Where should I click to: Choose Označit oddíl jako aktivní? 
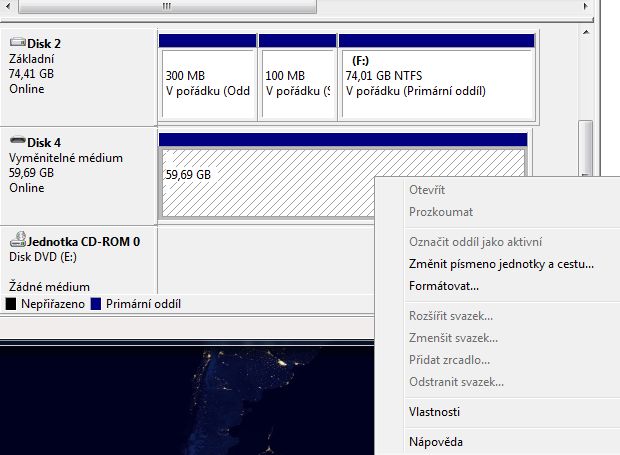pos(475,242)
